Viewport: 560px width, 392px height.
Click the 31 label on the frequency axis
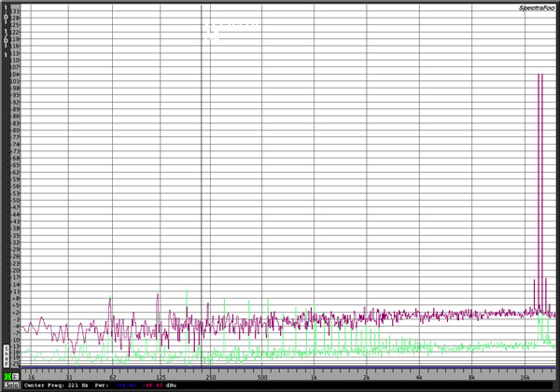click(x=69, y=377)
